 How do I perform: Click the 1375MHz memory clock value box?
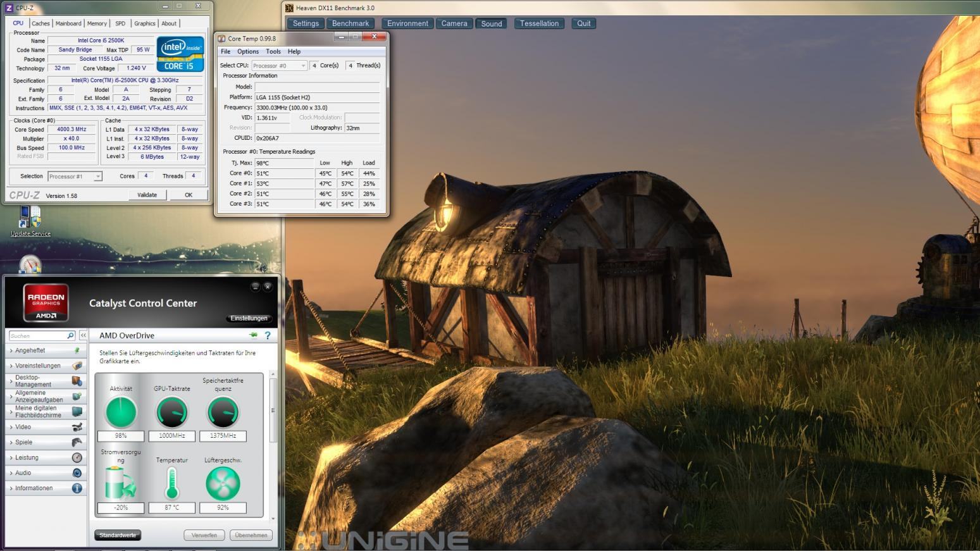point(223,436)
